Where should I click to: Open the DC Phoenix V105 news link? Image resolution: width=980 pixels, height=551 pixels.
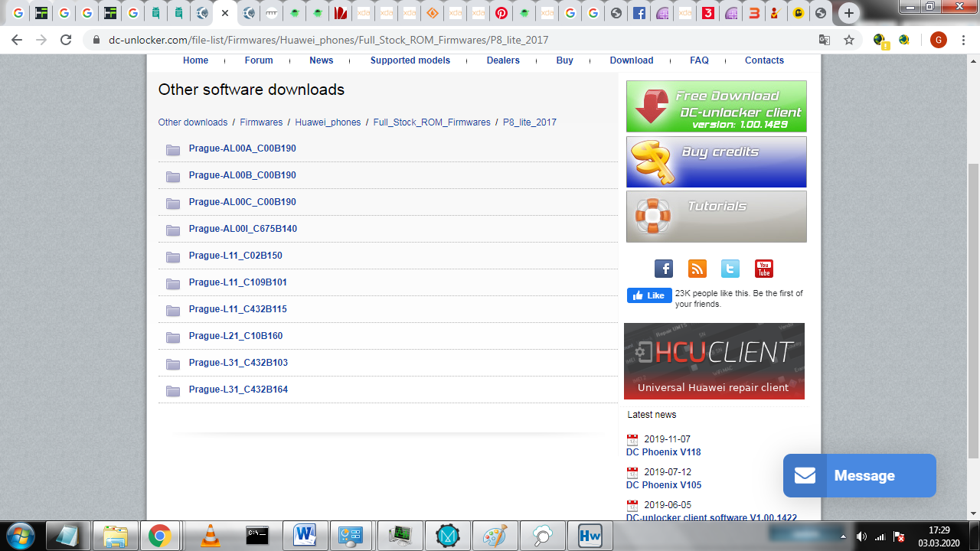663,485
